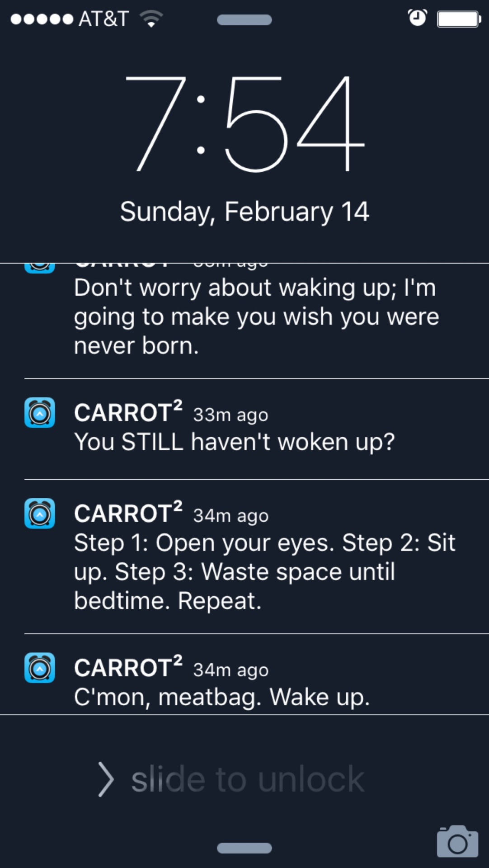Tap the Notification Center pull-down handle

244,20
